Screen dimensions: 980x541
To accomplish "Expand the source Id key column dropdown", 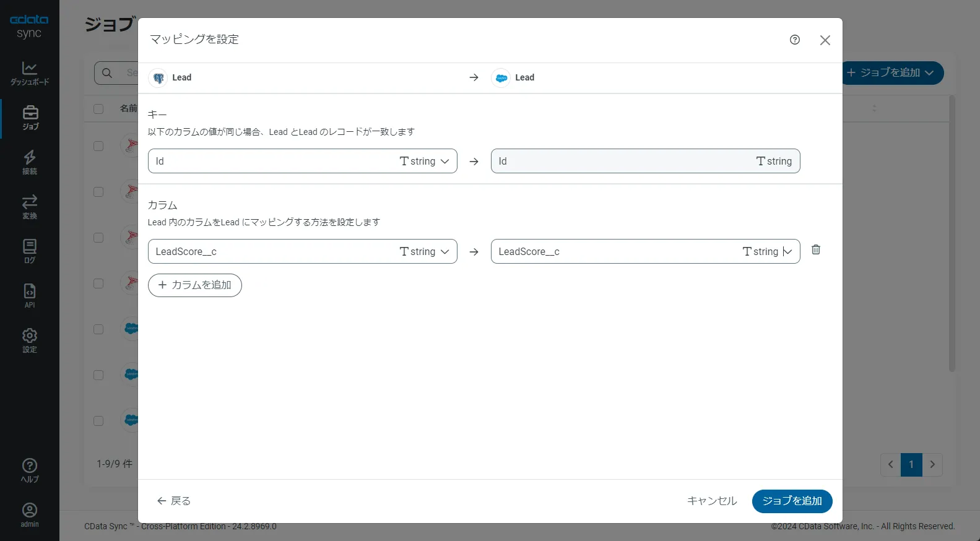I will tap(444, 162).
